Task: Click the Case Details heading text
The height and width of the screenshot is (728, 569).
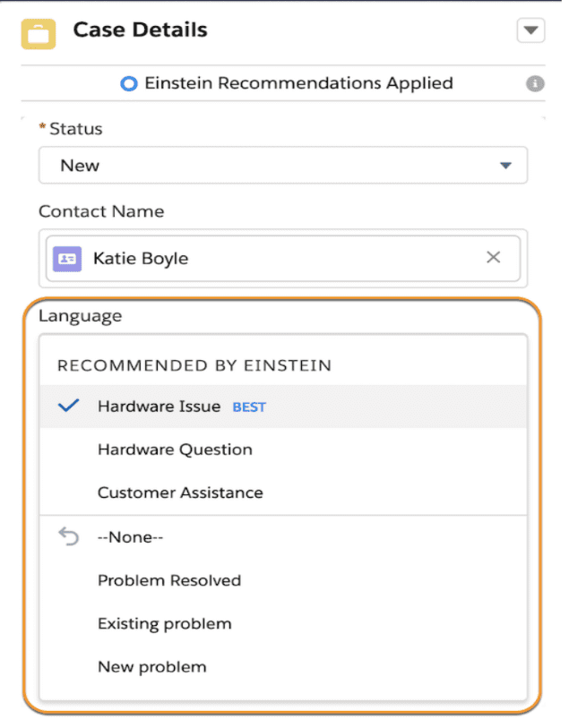Action: 140,30
